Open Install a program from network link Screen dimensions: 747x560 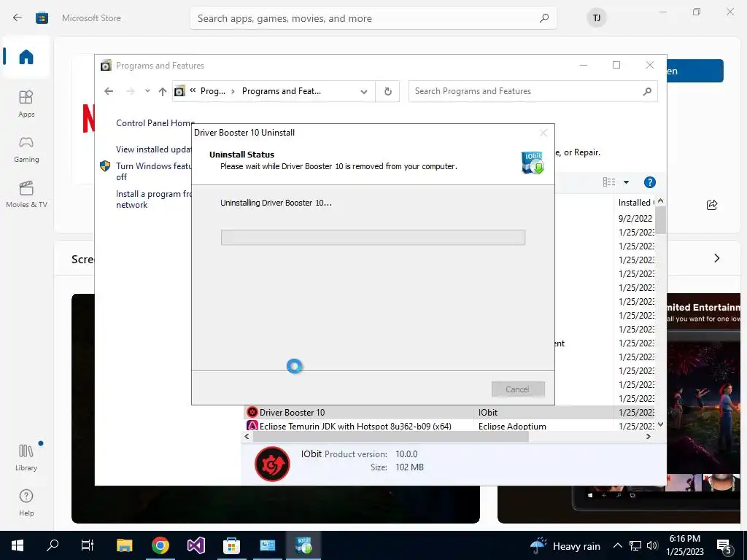[154, 199]
